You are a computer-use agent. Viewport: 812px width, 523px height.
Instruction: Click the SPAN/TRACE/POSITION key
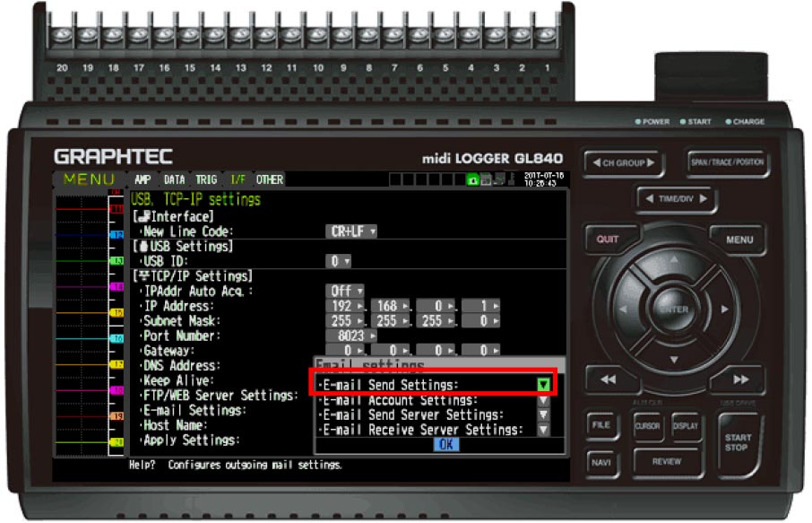[x=727, y=162]
